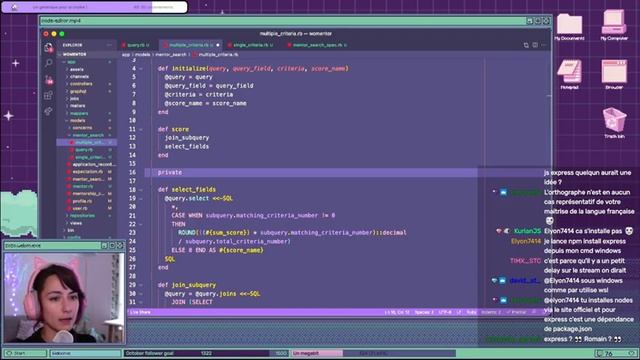Image resolution: width=640 pixels, height=360 pixels.
Task: Click the Spaces indentation status item
Action: (x=424, y=312)
